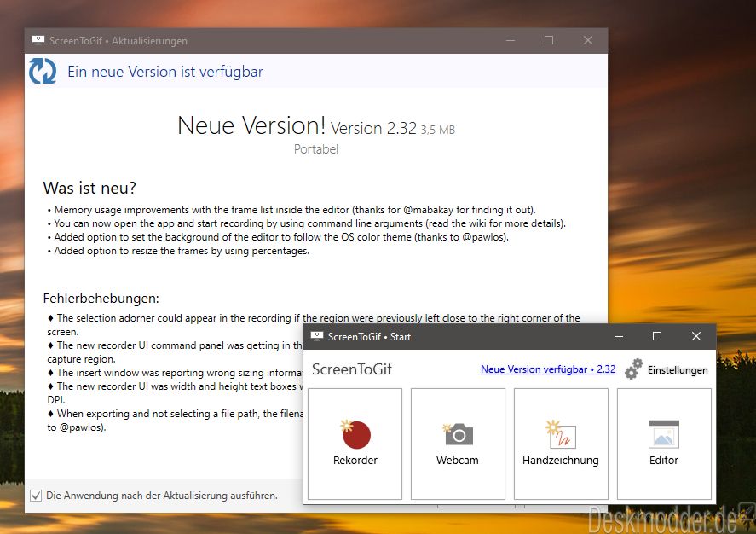Click the "ScreenToGif • Aktualisierungen" window title

(118, 41)
